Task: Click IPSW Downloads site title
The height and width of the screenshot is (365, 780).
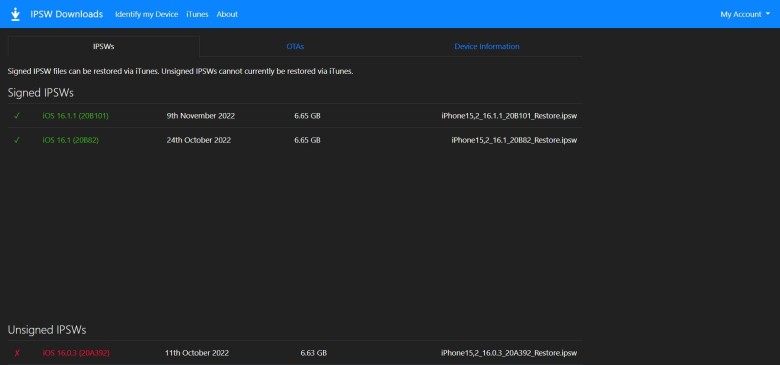Action: (x=67, y=14)
